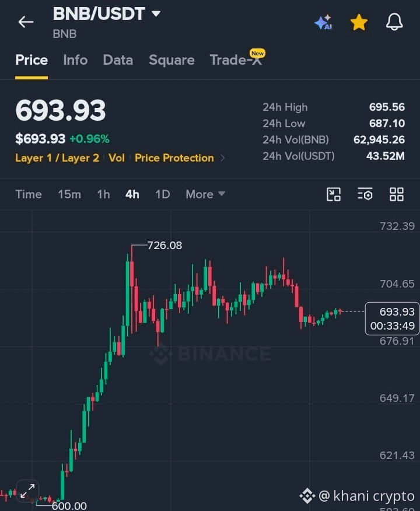This screenshot has width=420, height=511.
Task: Tap the 732.39 price axis label
Action: point(397,226)
